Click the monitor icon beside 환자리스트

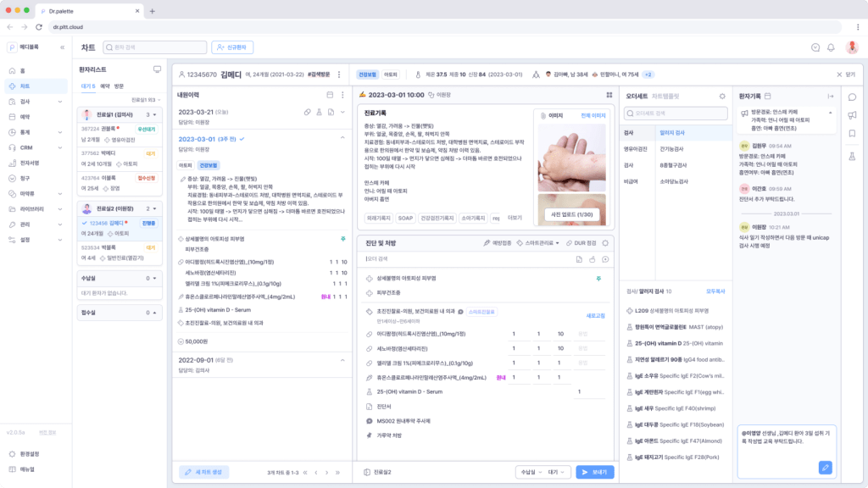(157, 69)
